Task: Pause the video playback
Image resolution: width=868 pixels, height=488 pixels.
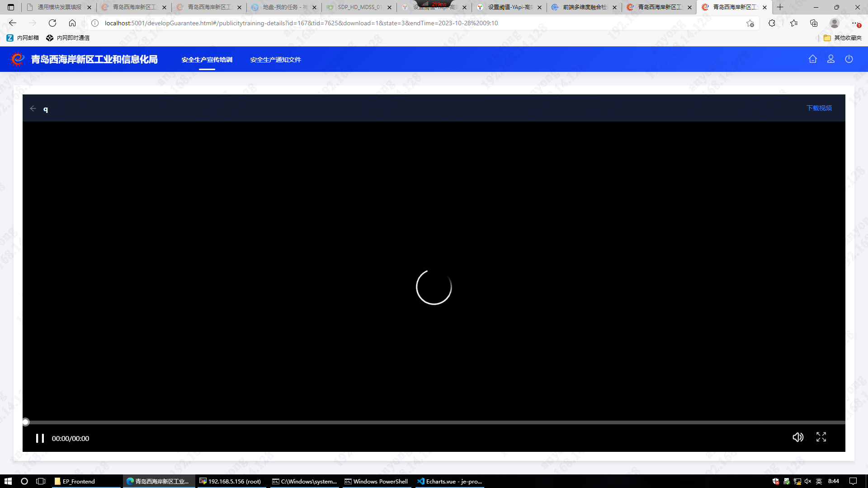Action: tap(40, 438)
